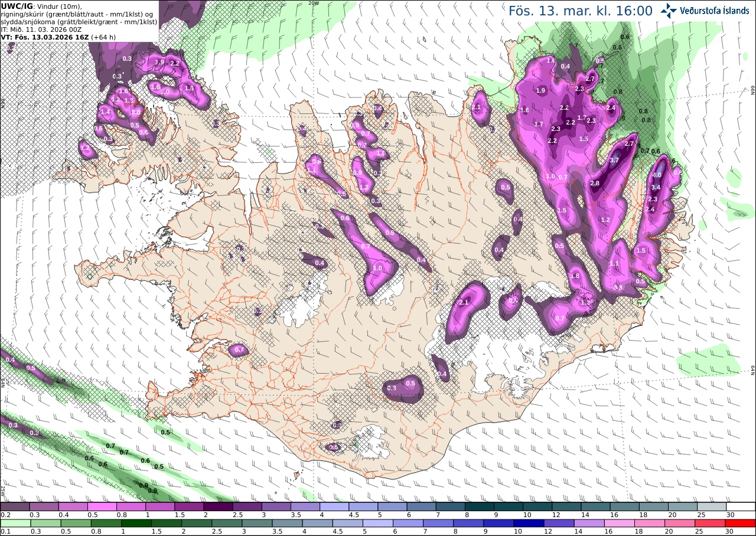Click the 'slydda/snjókoma (grátt/bleikt/grænt' description line
Viewport: 756px width, 536px height.
tap(79, 21)
